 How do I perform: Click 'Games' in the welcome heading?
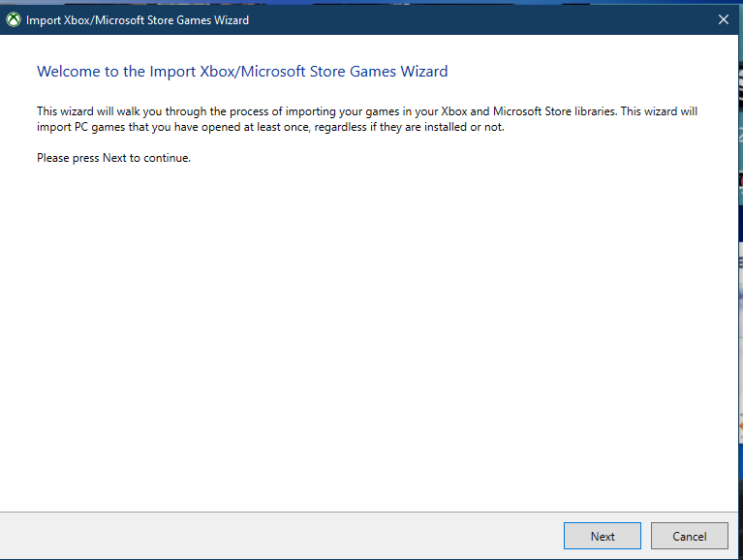pyautogui.click(x=373, y=71)
